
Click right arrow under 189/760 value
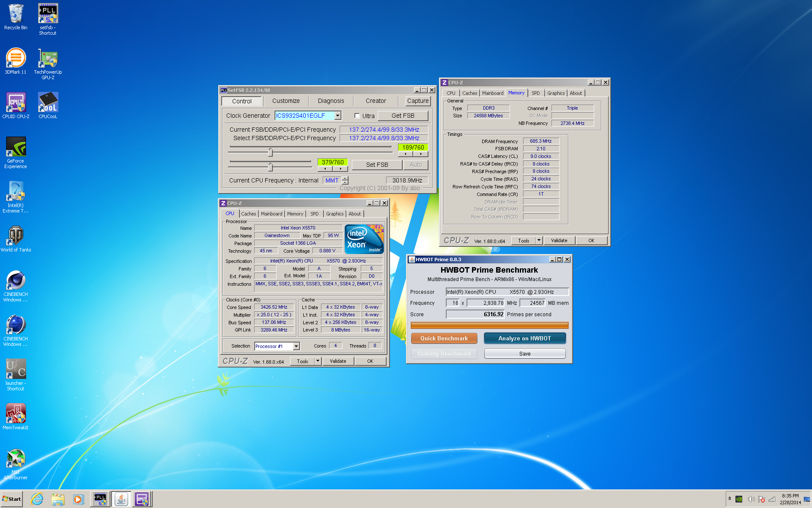pyautogui.click(x=420, y=154)
